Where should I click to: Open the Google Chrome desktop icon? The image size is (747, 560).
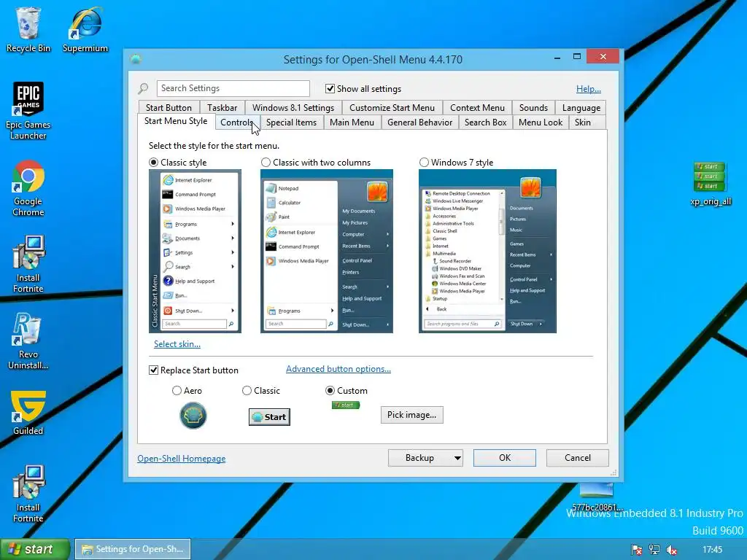coord(28,189)
